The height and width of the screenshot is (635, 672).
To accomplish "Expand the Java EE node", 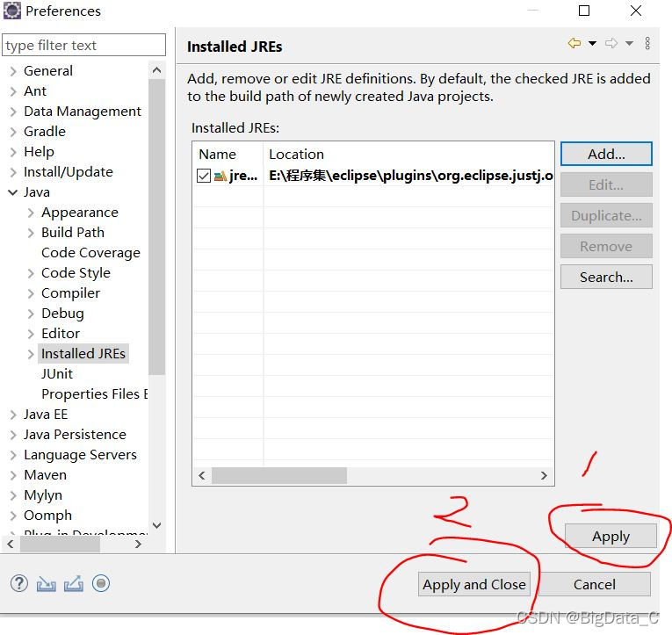I will pyautogui.click(x=13, y=415).
